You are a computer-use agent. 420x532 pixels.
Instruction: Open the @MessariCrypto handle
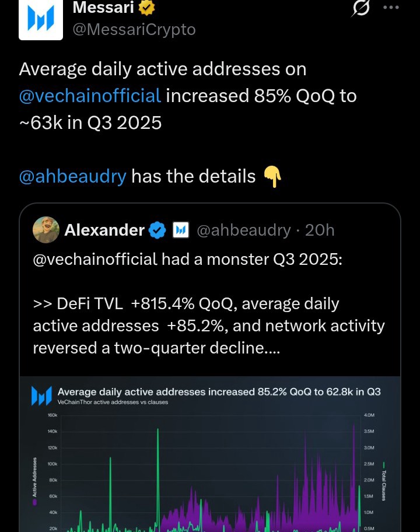point(134,30)
